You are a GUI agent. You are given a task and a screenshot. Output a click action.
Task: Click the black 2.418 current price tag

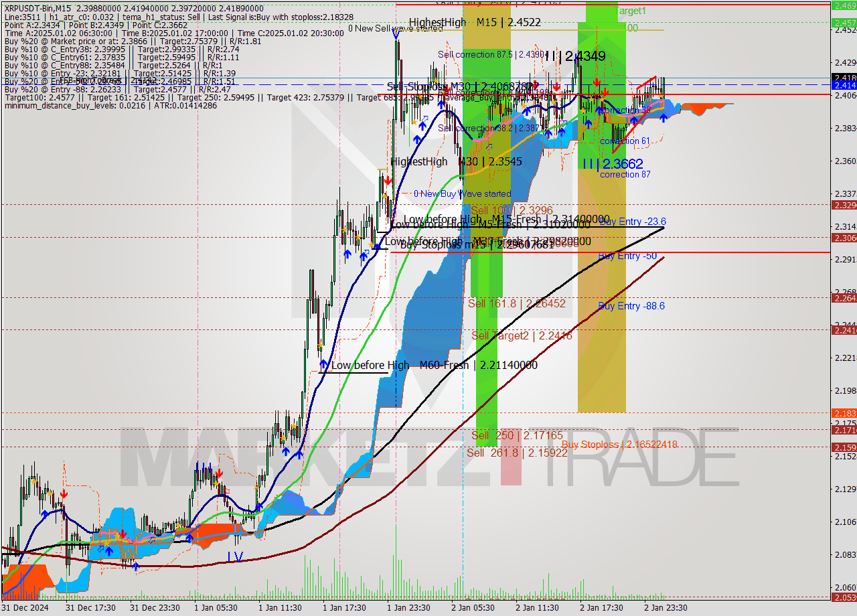[x=844, y=78]
